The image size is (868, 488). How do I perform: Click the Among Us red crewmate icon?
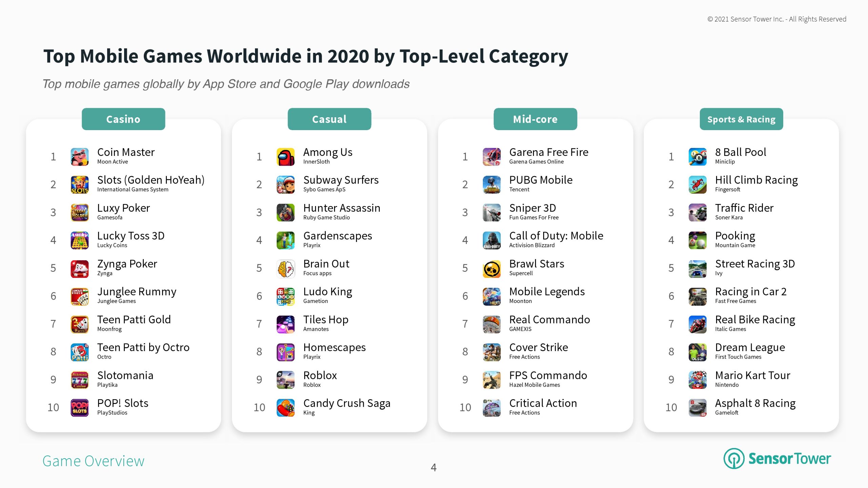pos(285,157)
